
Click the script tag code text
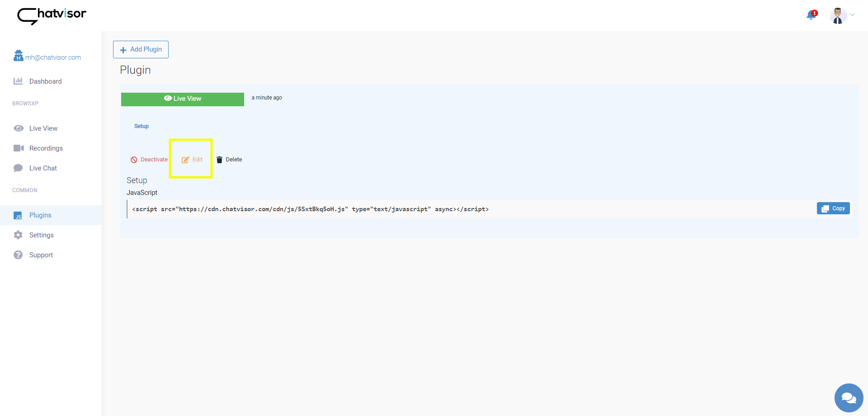[x=310, y=209]
